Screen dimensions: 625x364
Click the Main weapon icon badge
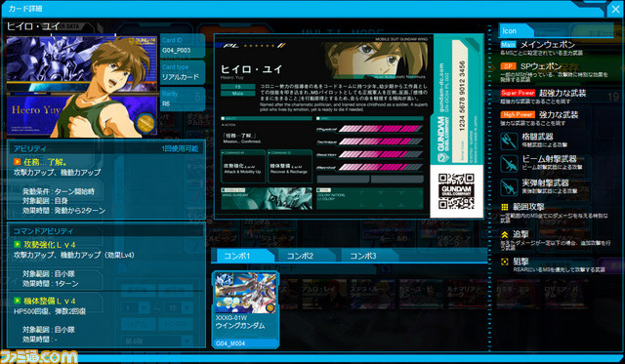[x=508, y=45]
